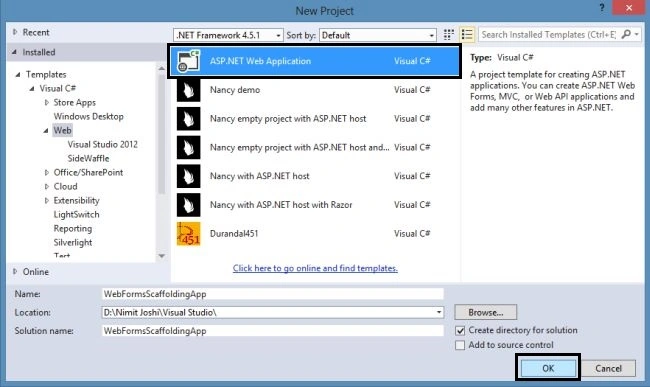The height and width of the screenshot is (387, 650).
Task: Click the help question mark icon
Action: coord(602,7)
